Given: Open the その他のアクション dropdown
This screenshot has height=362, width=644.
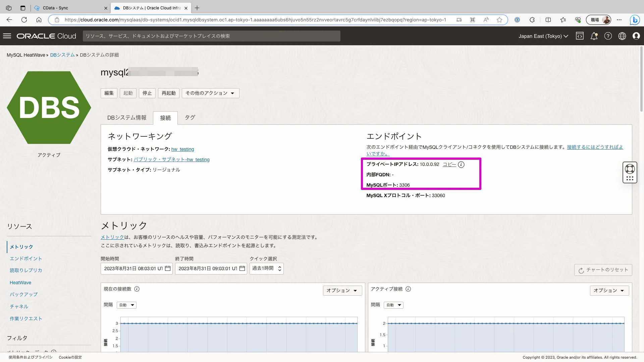Looking at the screenshot, I should tap(210, 93).
